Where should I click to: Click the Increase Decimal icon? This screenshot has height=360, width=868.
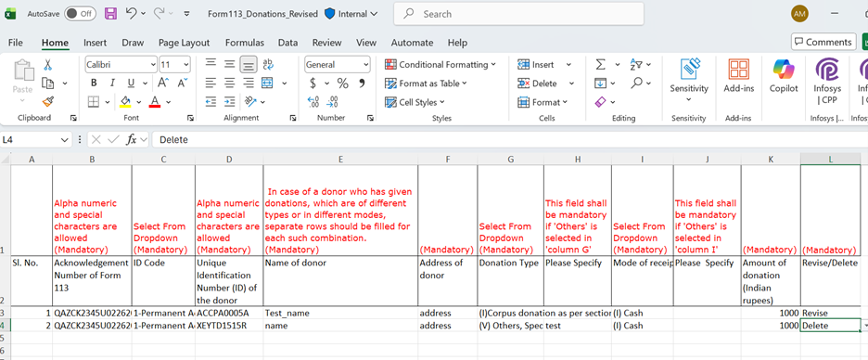[x=313, y=102]
